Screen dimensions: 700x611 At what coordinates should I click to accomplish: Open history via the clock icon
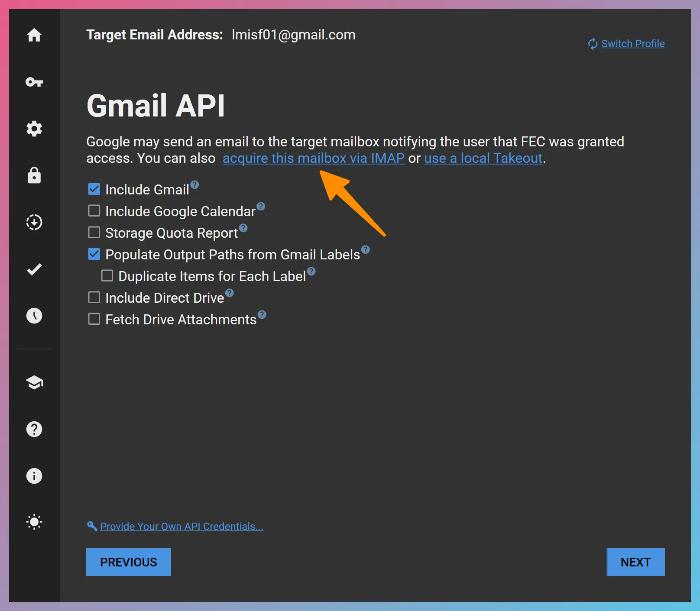point(34,316)
